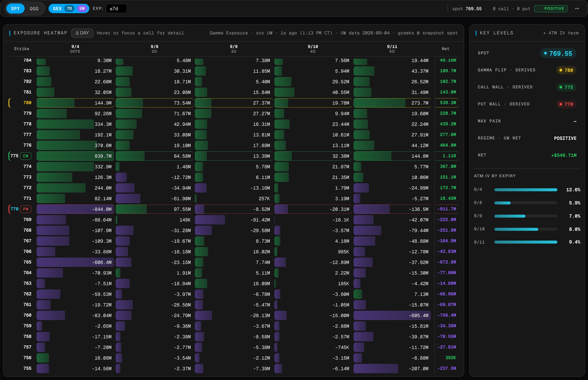Screen dimensions: 588x380
Task: Select the -911.7M net value
Action: [447, 209]
